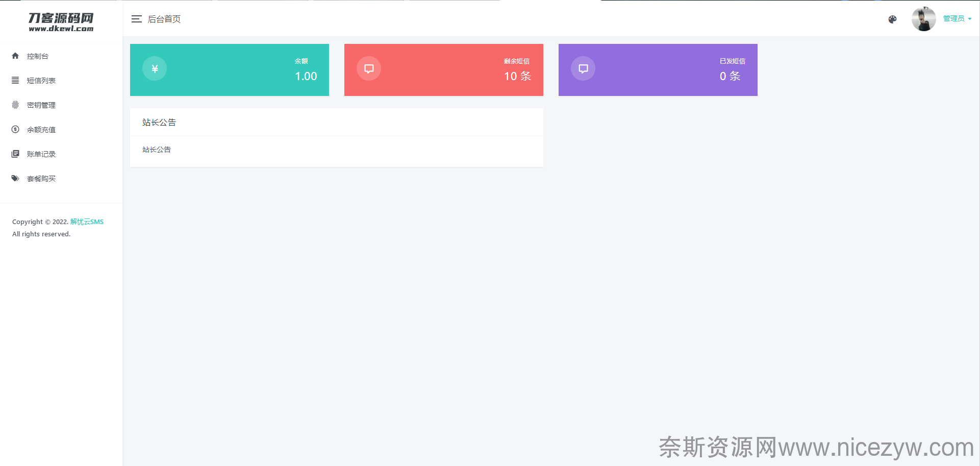The image size is (980, 466).
Task: Click the 站长公告 panel heading
Action: coord(159,122)
